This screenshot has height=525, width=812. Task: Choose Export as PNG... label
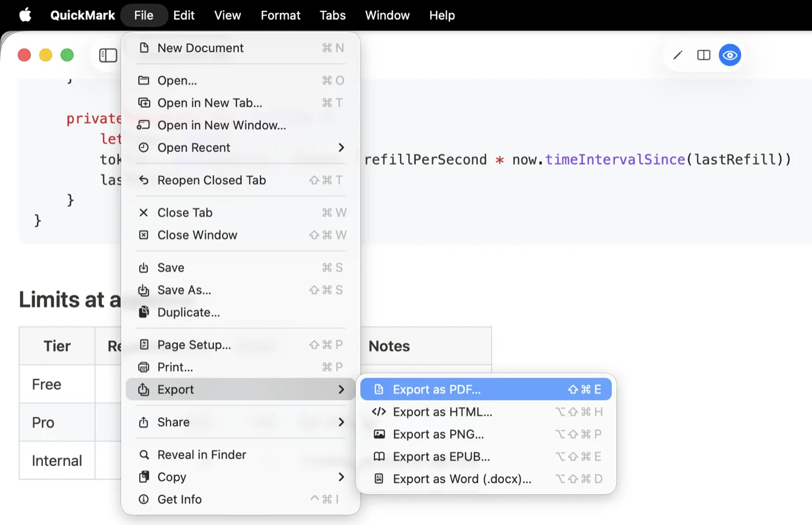438,434
